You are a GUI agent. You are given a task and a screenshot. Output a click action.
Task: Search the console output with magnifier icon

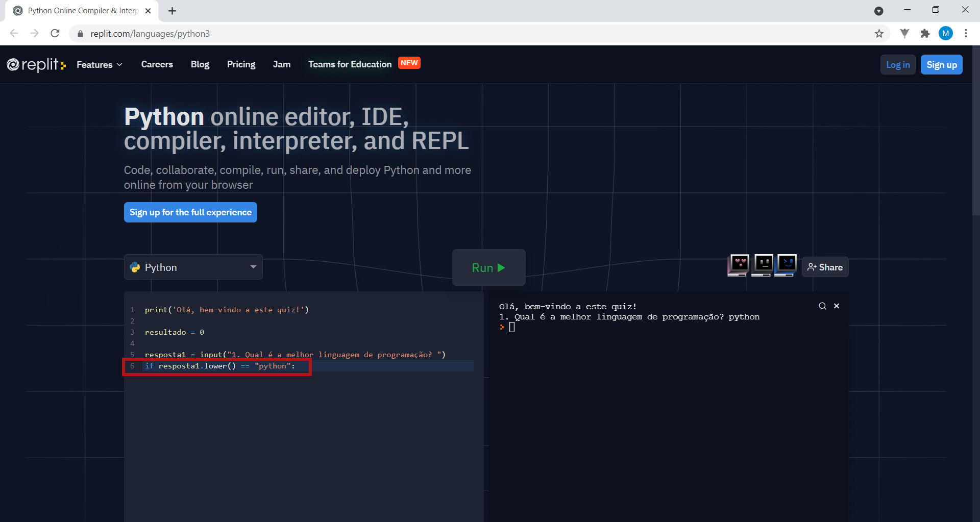pos(822,306)
